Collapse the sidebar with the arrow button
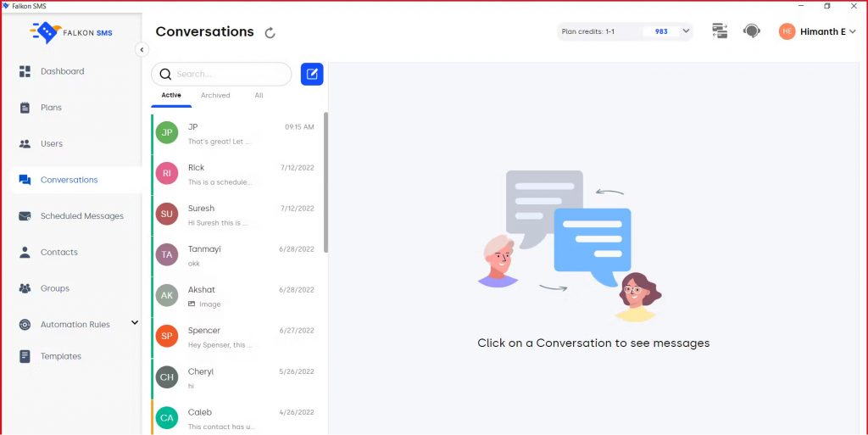 142,50
